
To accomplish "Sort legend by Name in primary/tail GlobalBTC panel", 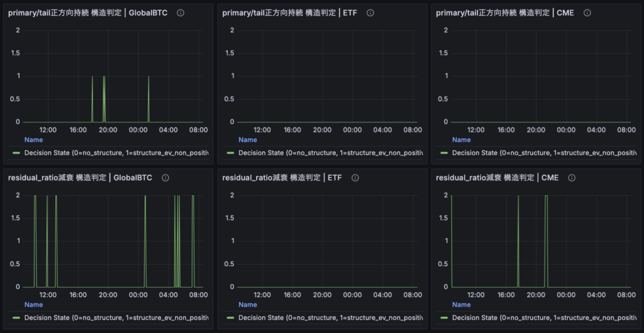I will coord(33,140).
